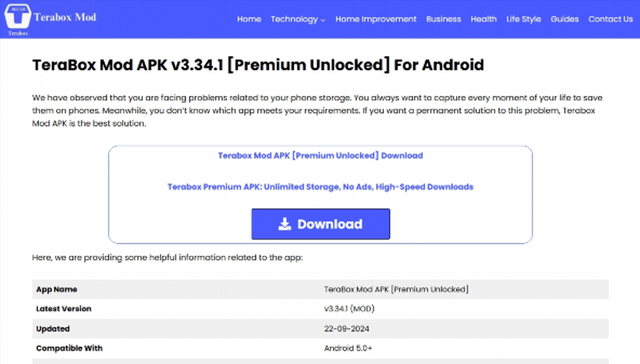
Task: Go to Home Improvement menu item
Action: (x=376, y=19)
